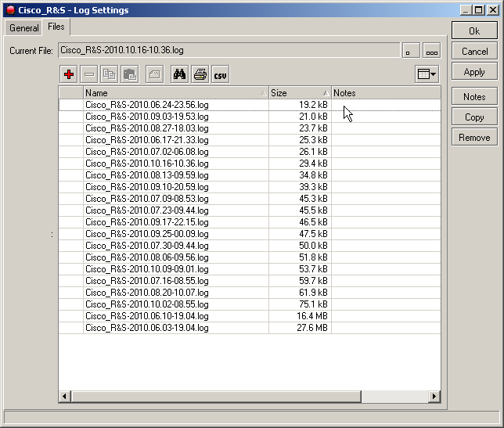Click the 50.0 kB size cell
The width and height of the screenshot is (504, 428).
coord(300,246)
